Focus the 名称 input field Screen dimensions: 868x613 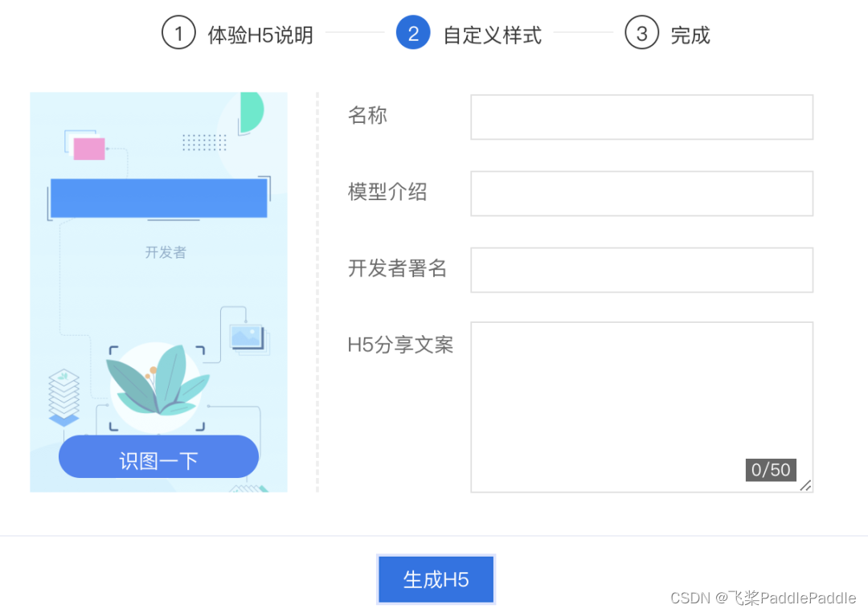coord(641,117)
